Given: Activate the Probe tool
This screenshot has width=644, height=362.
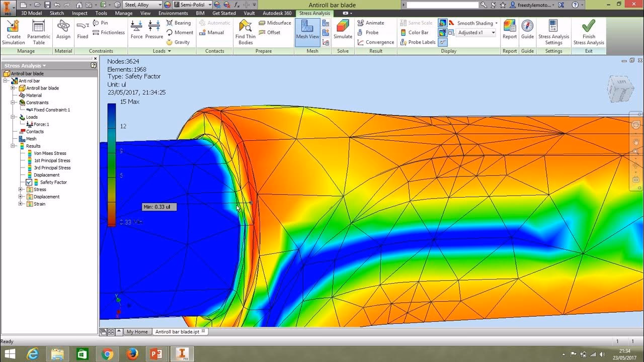Looking at the screenshot, I should (x=368, y=32).
